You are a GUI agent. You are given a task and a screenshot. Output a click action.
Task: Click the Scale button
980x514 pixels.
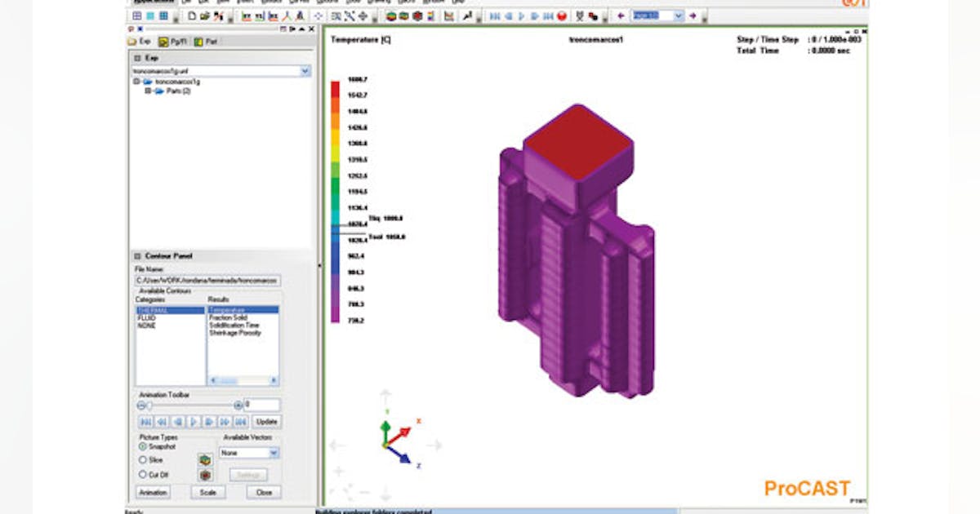pos(207,491)
